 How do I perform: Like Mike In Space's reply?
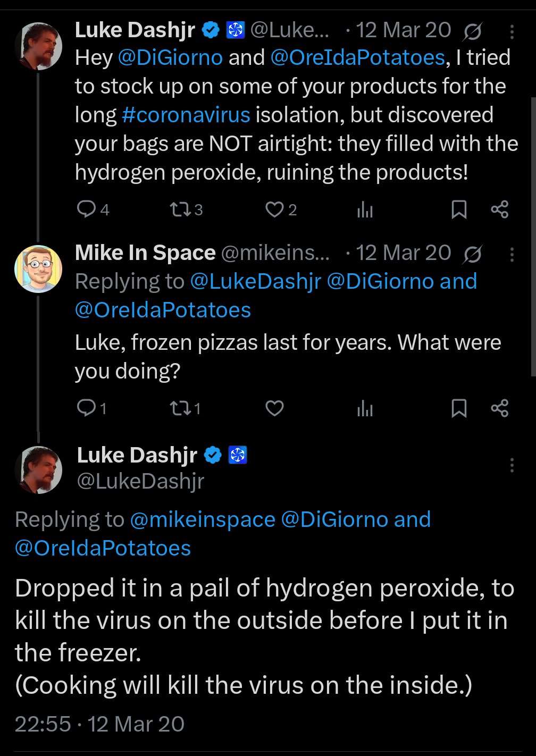tap(274, 408)
